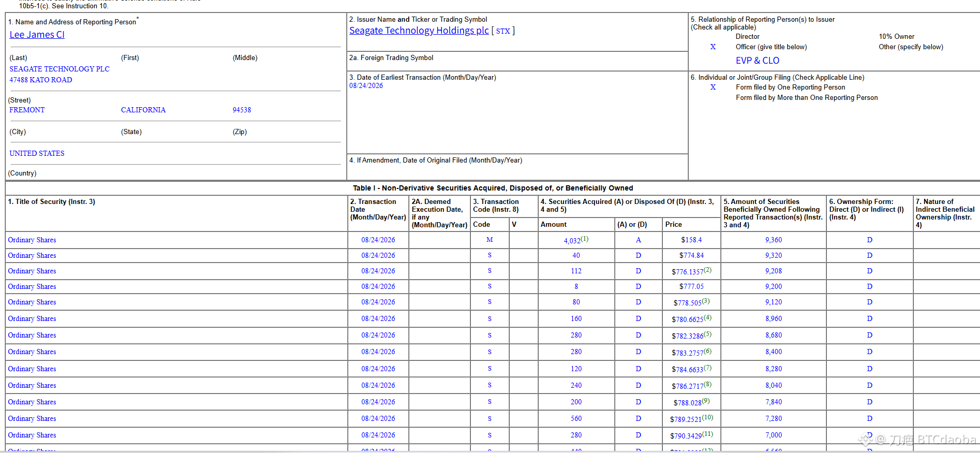The height and width of the screenshot is (453, 980).
Task: Open footnote (8) next to $786.2717
Action: [x=708, y=384]
